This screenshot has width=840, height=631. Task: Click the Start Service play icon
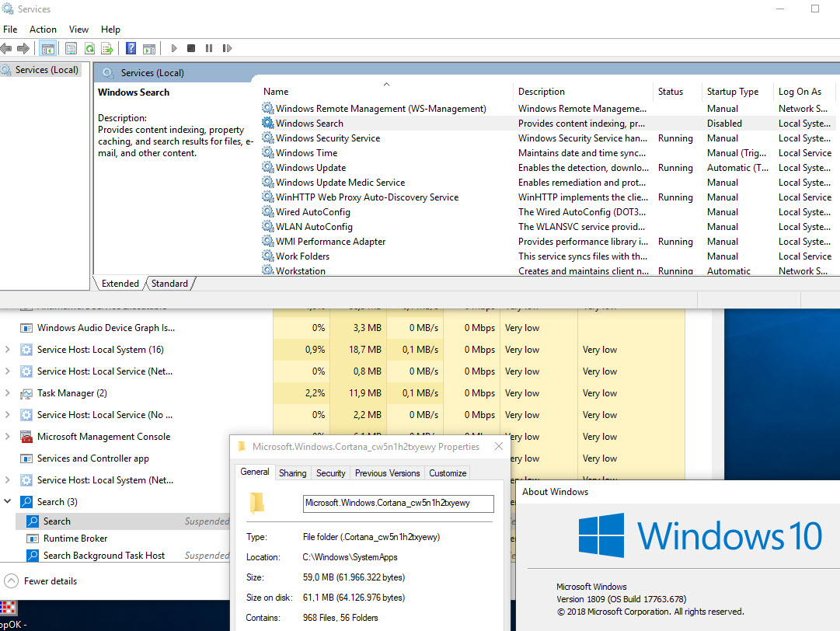pos(173,49)
